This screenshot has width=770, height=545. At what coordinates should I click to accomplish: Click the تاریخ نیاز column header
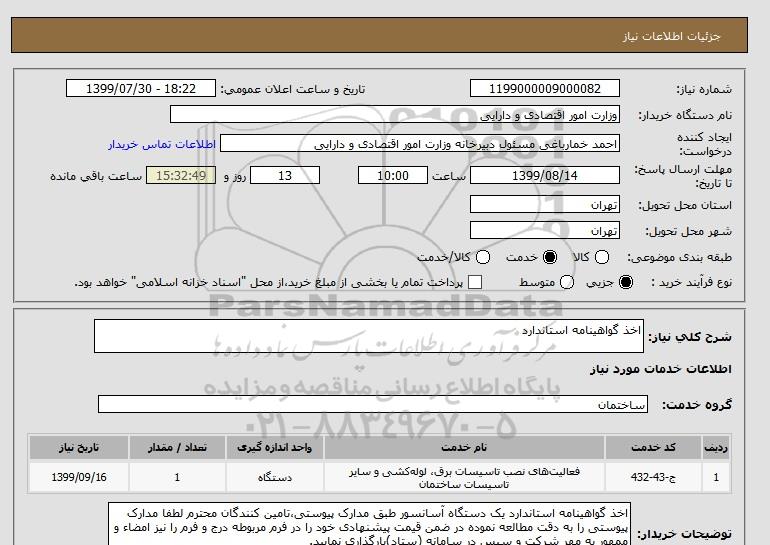coord(79,447)
